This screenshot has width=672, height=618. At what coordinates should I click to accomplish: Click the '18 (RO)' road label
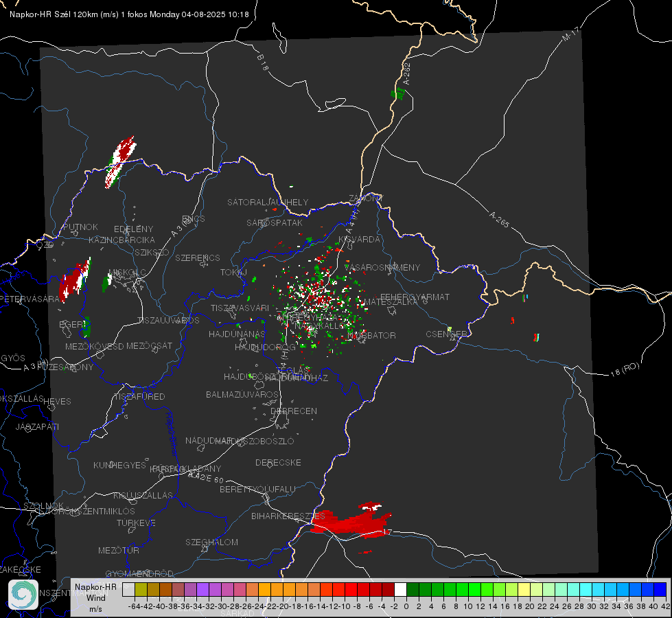625,369
